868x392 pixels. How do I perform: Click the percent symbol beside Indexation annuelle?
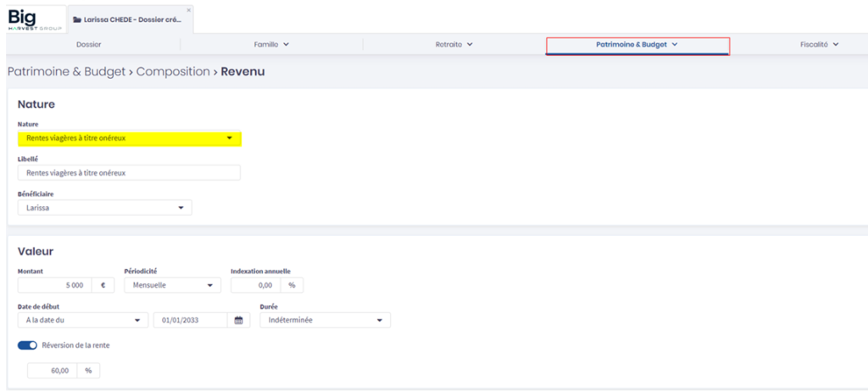point(292,285)
